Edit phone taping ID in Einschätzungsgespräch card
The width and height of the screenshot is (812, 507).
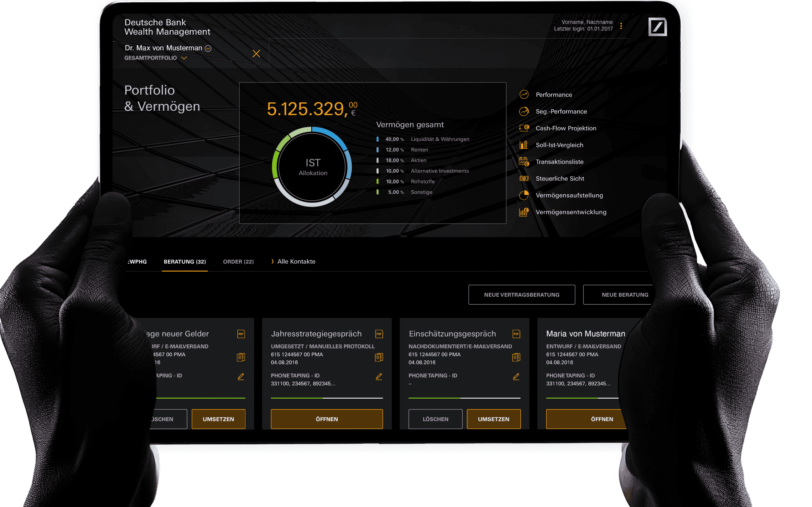pos(516,377)
